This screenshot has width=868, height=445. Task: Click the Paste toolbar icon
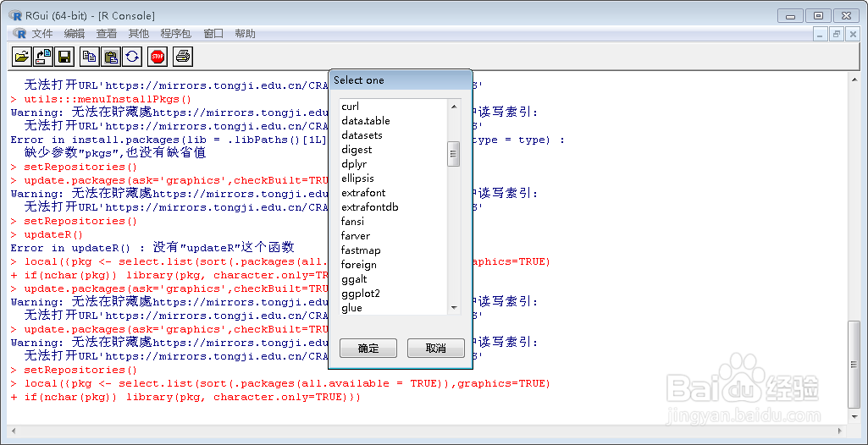111,57
